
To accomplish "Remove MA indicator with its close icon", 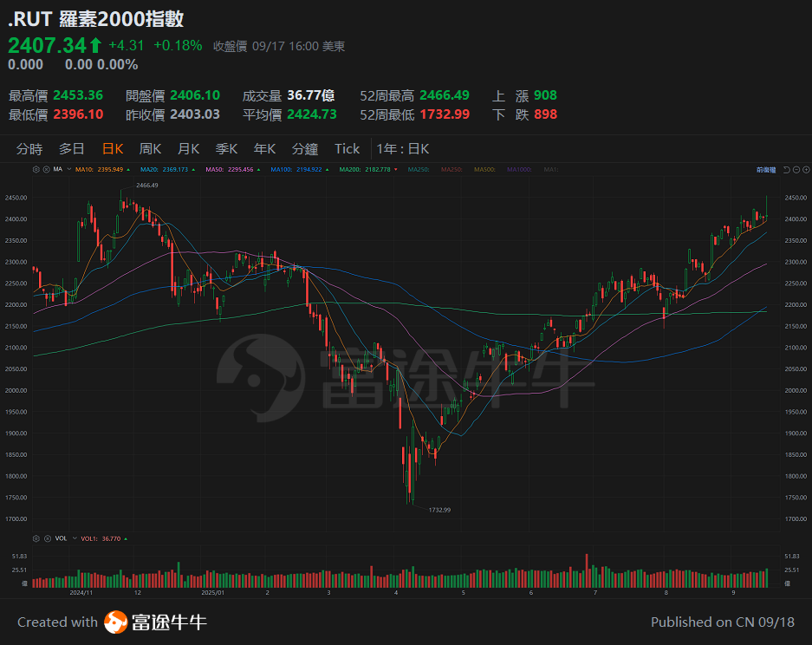I will pyautogui.click(x=44, y=169).
